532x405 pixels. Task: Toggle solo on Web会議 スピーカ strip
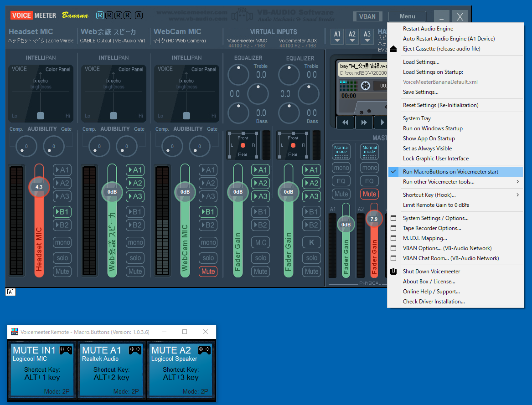(x=135, y=258)
